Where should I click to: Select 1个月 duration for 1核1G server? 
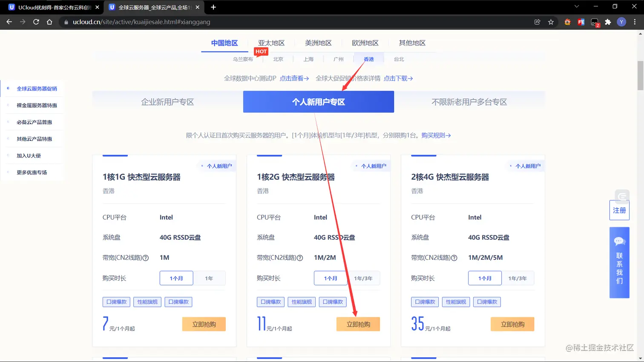coord(176,278)
